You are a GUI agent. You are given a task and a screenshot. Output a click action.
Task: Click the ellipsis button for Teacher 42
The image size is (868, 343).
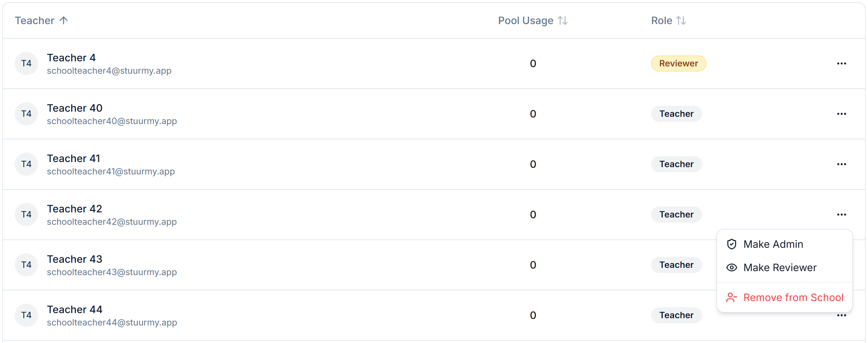pos(841,215)
